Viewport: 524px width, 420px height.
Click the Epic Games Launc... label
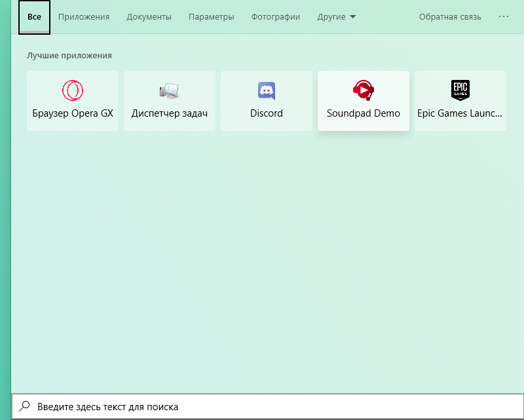click(x=460, y=113)
